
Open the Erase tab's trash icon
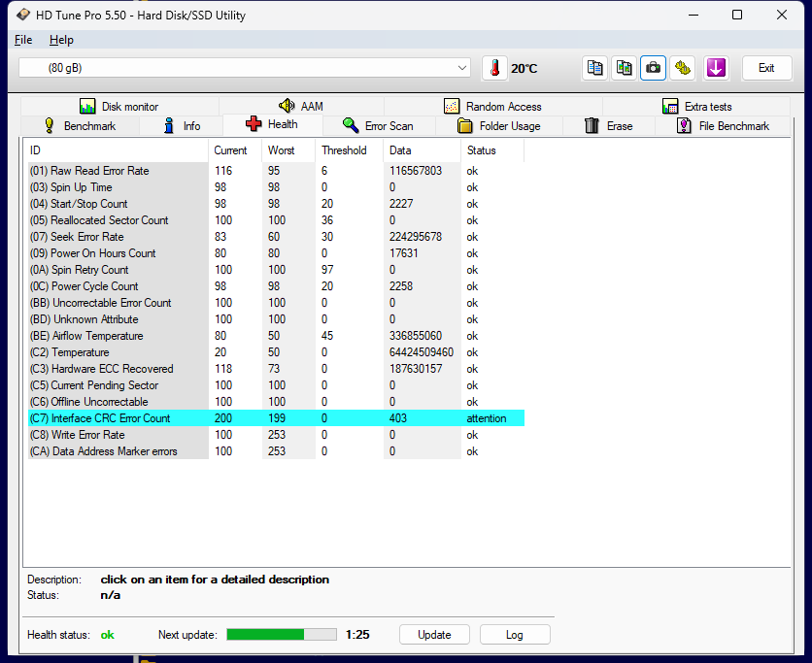tap(591, 125)
